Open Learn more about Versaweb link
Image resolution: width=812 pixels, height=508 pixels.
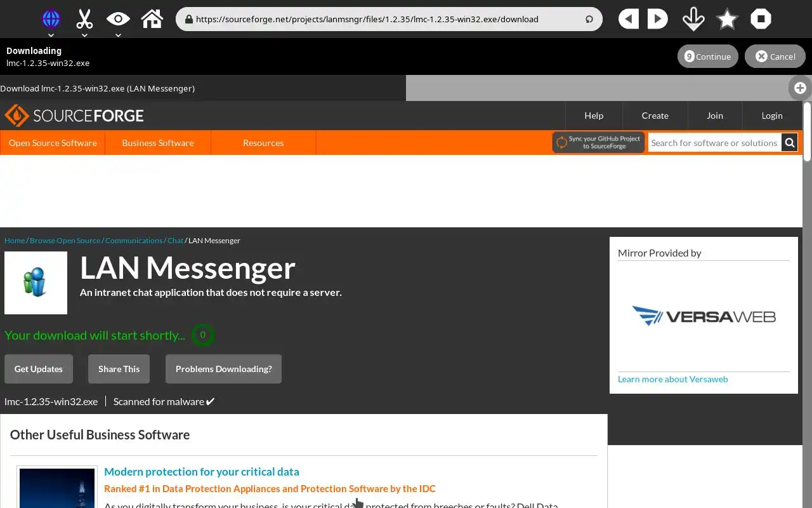pyautogui.click(x=672, y=379)
